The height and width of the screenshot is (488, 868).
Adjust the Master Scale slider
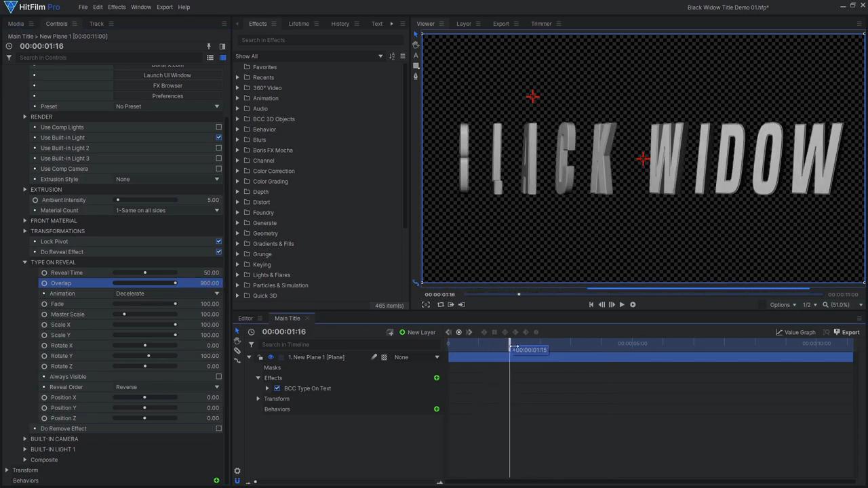click(145, 314)
